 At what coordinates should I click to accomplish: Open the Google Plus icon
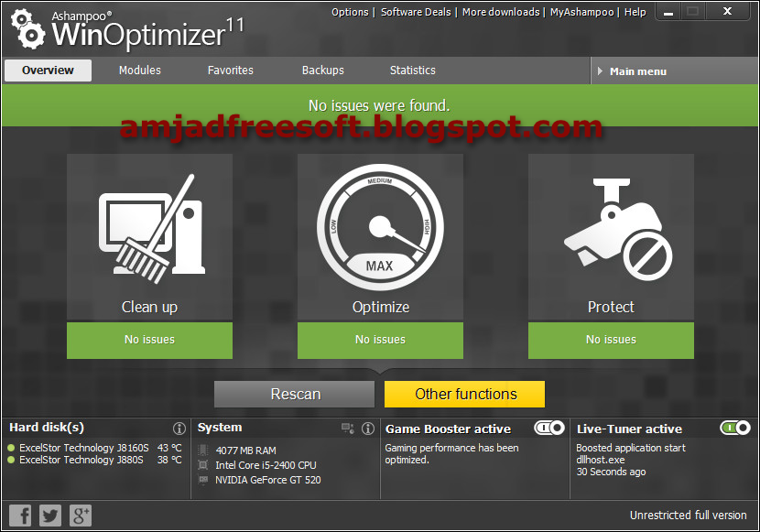(x=81, y=515)
